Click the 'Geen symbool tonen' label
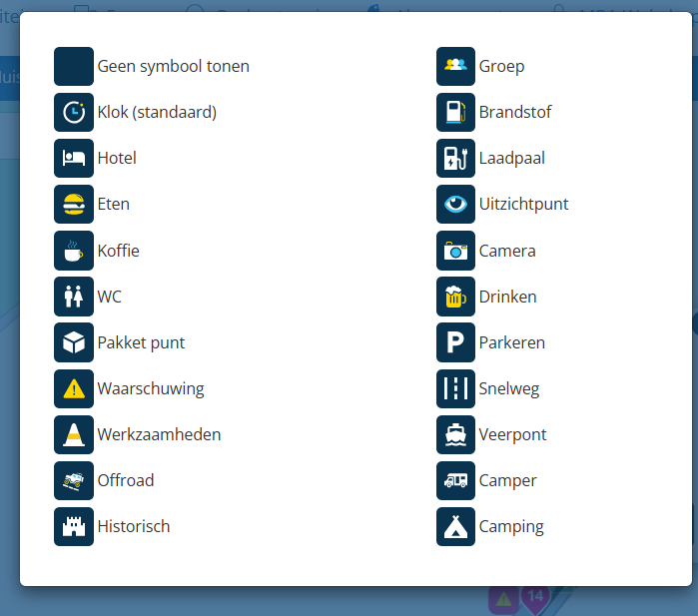The height and width of the screenshot is (616, 698). (x=173, y=66)
